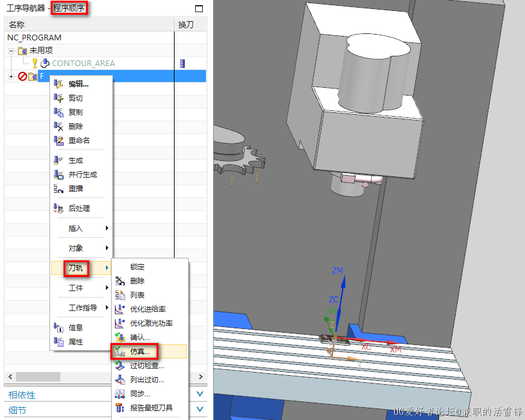Click the Copy (复制) icon
This screenshot has width=525, height=420.
point(59,112)
